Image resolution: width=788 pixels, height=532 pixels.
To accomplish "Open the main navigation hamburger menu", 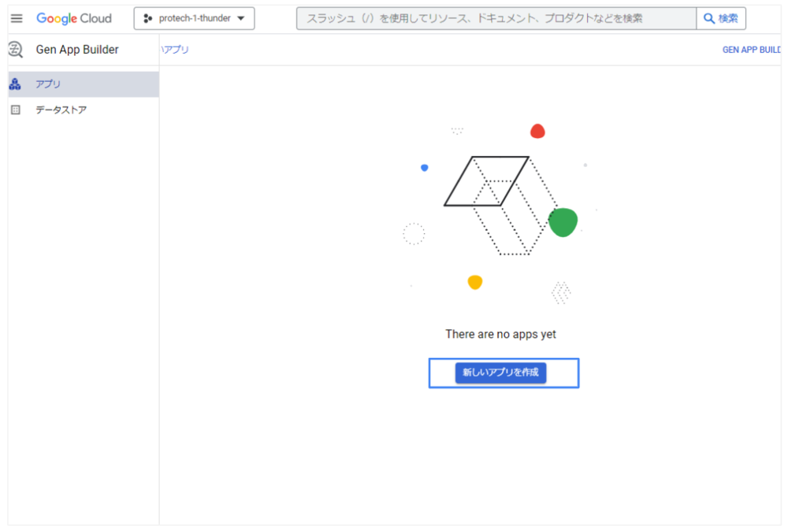I will (x=17, y=18).
